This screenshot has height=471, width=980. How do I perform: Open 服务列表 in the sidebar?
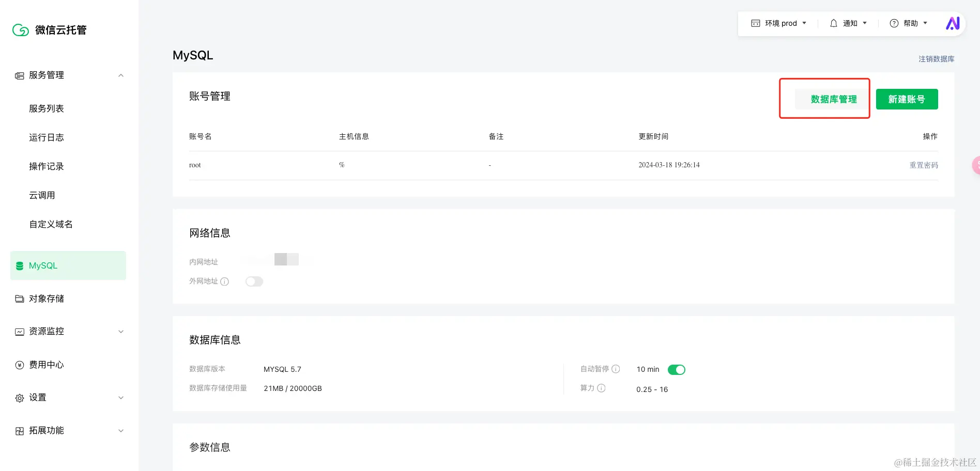coord(47,108)
